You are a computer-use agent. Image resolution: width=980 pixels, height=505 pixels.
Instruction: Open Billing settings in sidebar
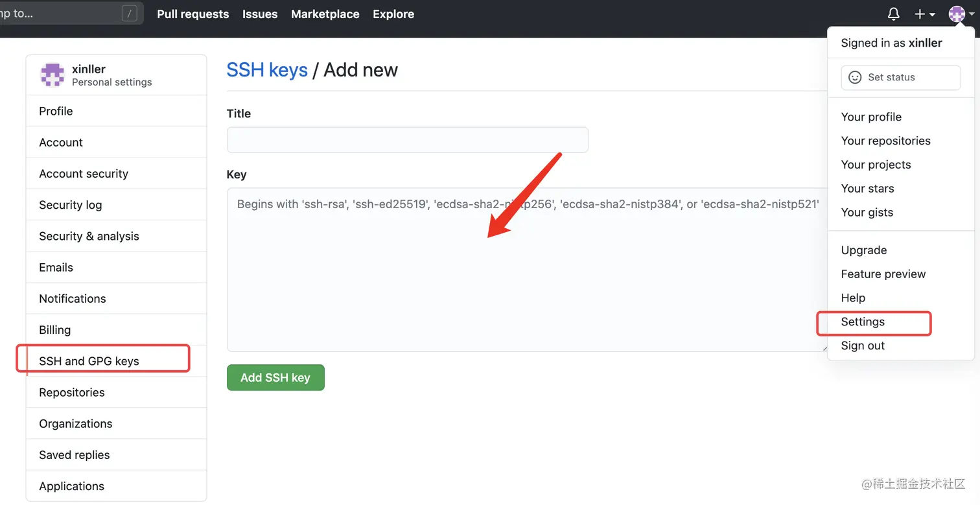tap(116, 329)
